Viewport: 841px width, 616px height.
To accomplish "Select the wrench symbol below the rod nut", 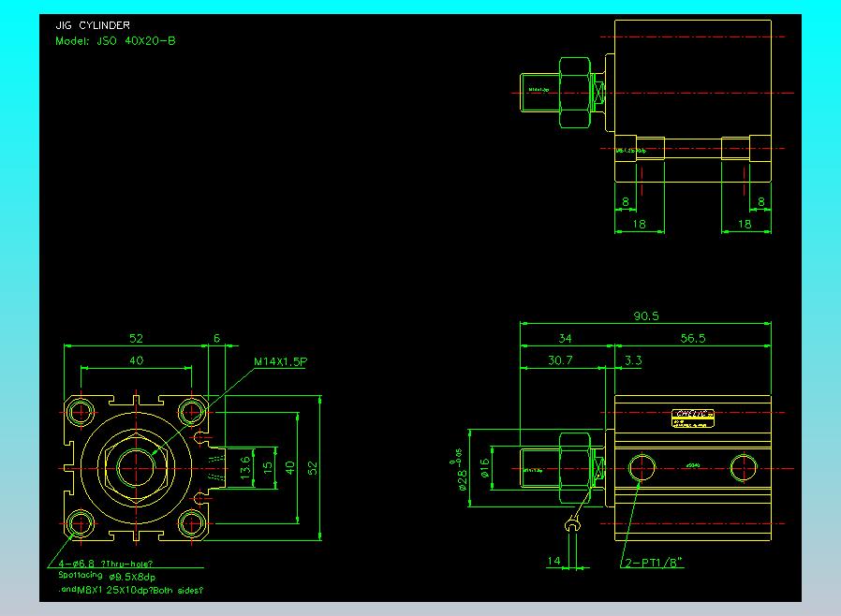I will point(572,524).
